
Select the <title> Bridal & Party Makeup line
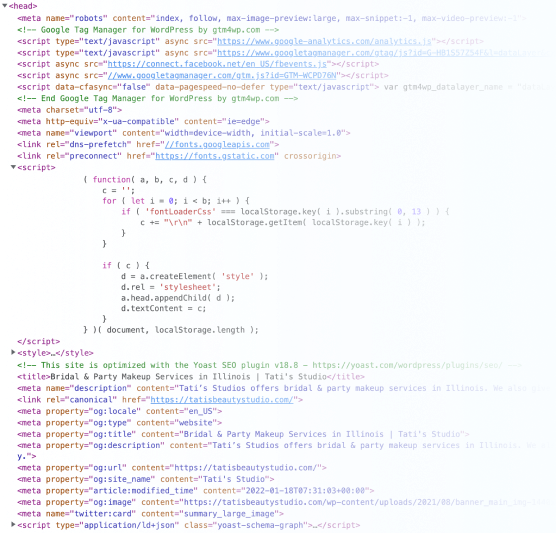click(x=191, y=377)
